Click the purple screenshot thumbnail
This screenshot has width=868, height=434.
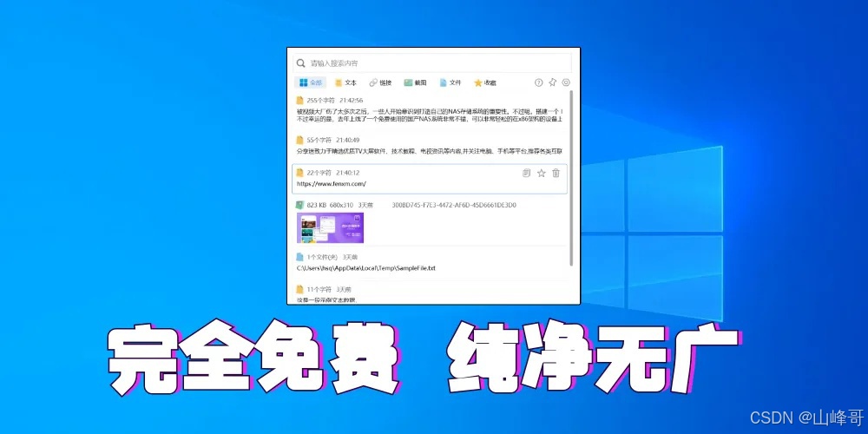[330, 227]
